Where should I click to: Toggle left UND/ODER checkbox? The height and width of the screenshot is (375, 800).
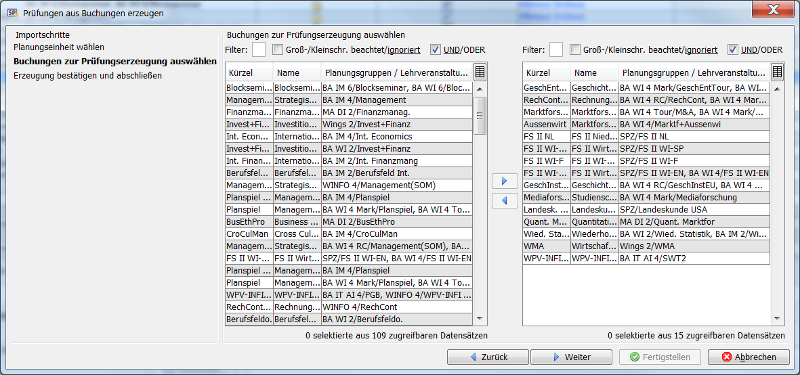[x=435, y=49]
